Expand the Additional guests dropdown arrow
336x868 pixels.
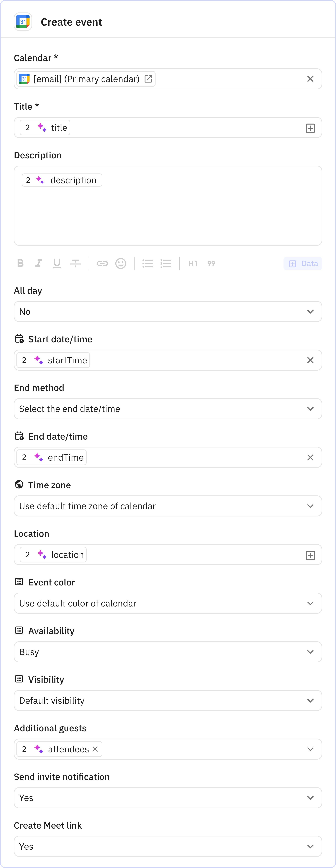point(310,749)
